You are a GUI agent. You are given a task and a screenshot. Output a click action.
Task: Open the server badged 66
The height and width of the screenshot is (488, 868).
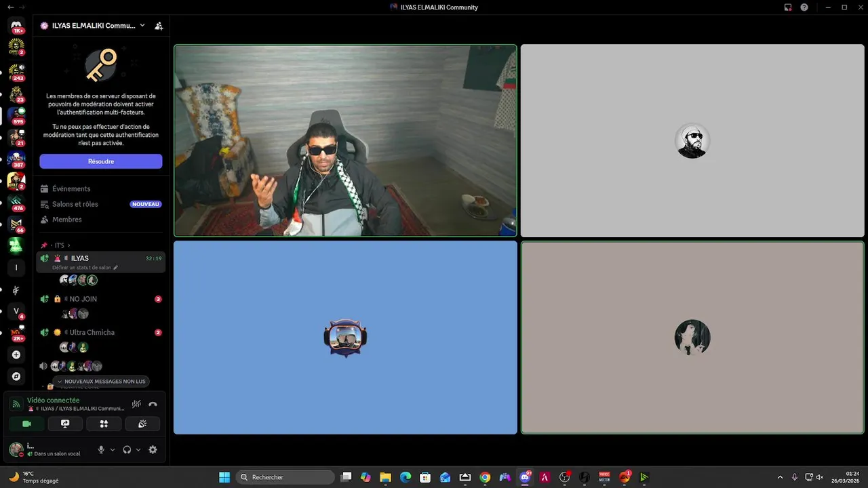click(17, 224)
